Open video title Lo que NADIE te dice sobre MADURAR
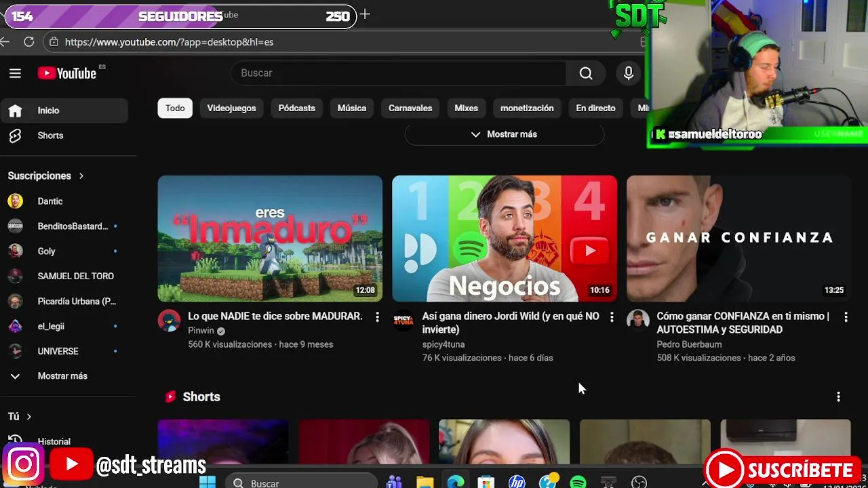The height and width of the screenshot is (488, 868). (275, 317)
